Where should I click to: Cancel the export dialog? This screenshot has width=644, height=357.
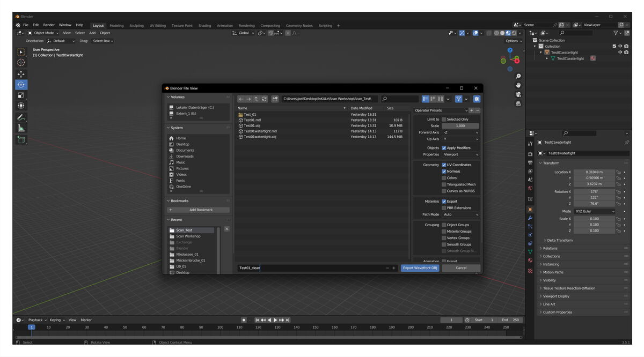461,268
